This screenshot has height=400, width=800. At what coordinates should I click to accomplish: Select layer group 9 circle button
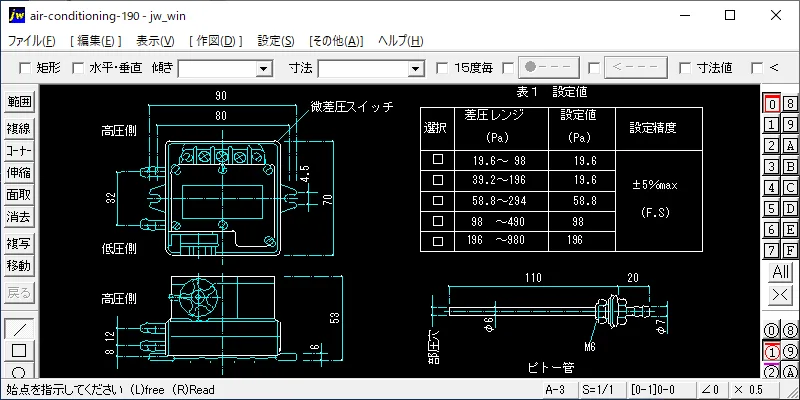tap(790, 351)
